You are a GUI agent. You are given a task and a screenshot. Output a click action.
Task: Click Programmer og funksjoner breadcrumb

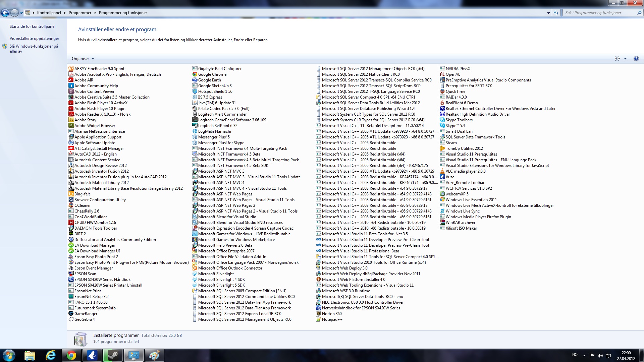(123, 13)
